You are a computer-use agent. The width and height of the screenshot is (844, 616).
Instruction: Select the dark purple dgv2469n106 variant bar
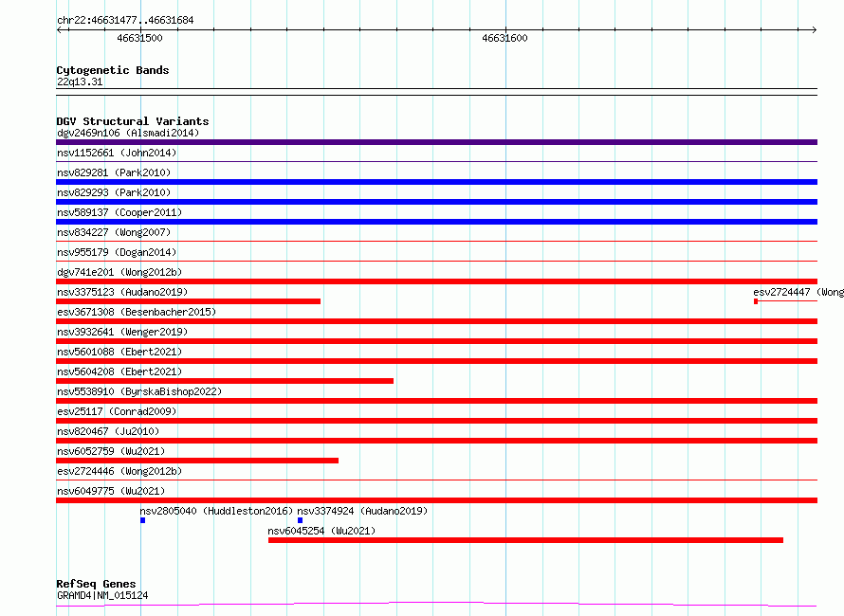click(436, 142)
